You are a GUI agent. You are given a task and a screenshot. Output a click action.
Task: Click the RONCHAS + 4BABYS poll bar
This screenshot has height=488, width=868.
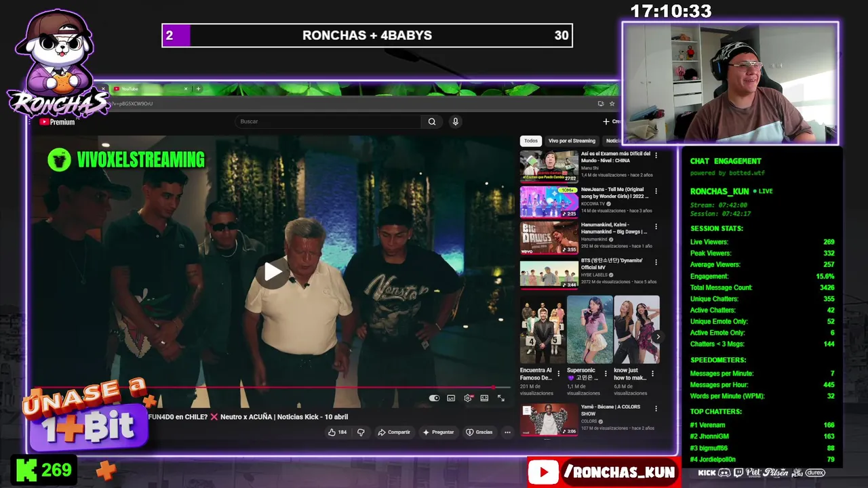367,35
